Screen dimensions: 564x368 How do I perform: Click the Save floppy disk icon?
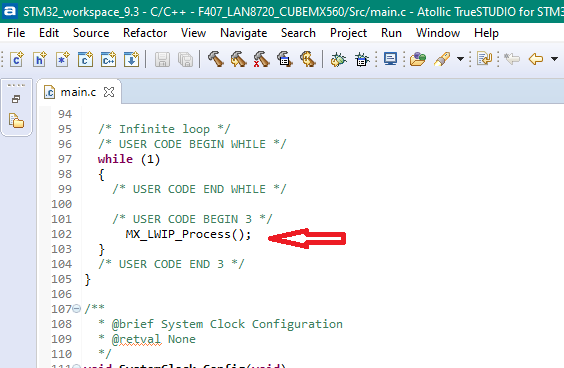[162, 59]
